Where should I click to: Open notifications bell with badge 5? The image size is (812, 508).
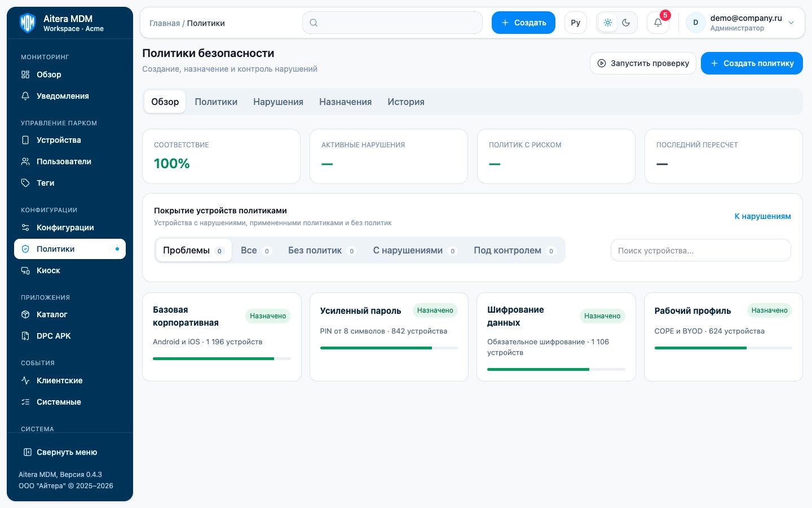658,23
